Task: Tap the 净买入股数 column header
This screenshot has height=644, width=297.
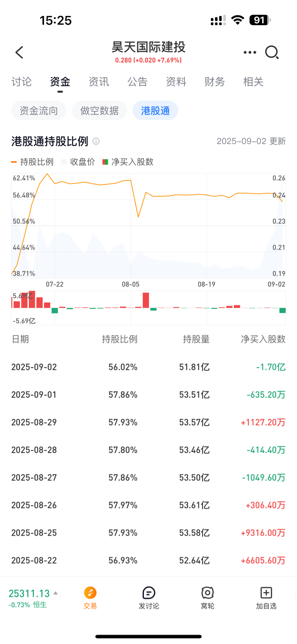Action: point(263,339)
